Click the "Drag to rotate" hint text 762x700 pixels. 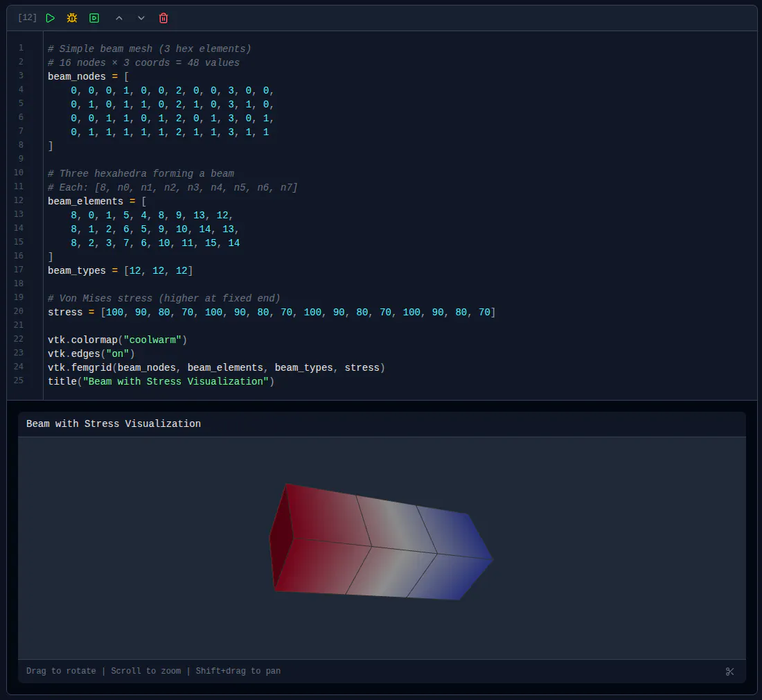(61, 671)
